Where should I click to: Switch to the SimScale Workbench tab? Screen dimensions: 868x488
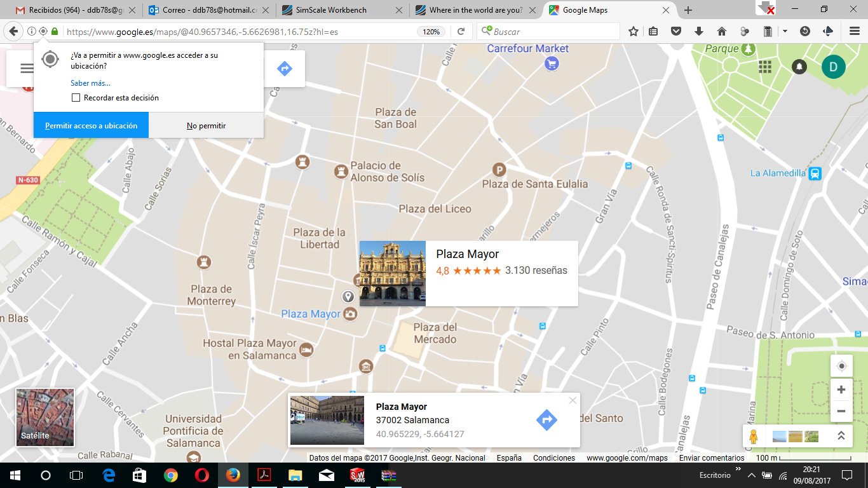(x=343, y=10)
